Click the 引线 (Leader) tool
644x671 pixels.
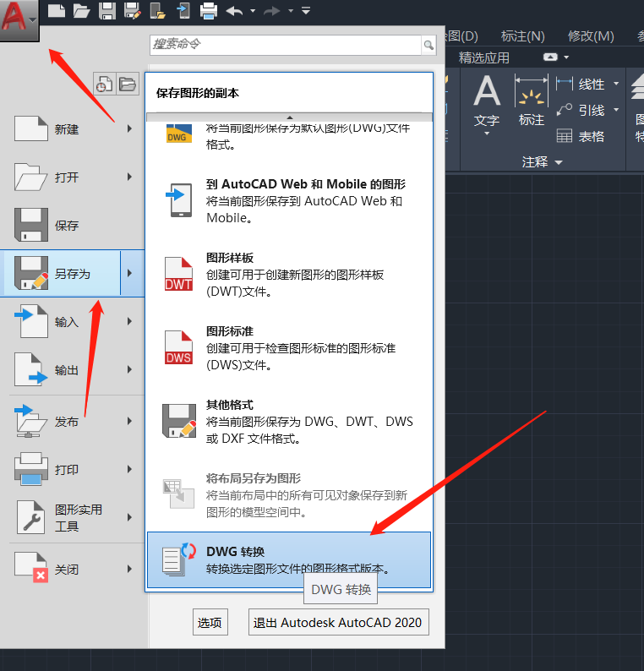click(x=581, y=111)
